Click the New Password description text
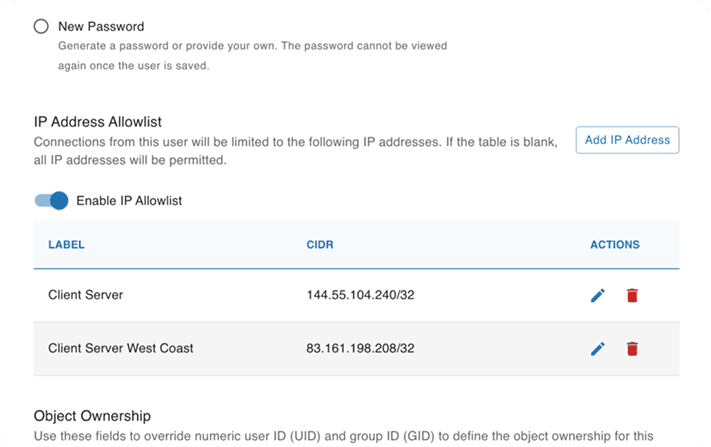This screenshot has height=447, width=711. tap(253, 56)
